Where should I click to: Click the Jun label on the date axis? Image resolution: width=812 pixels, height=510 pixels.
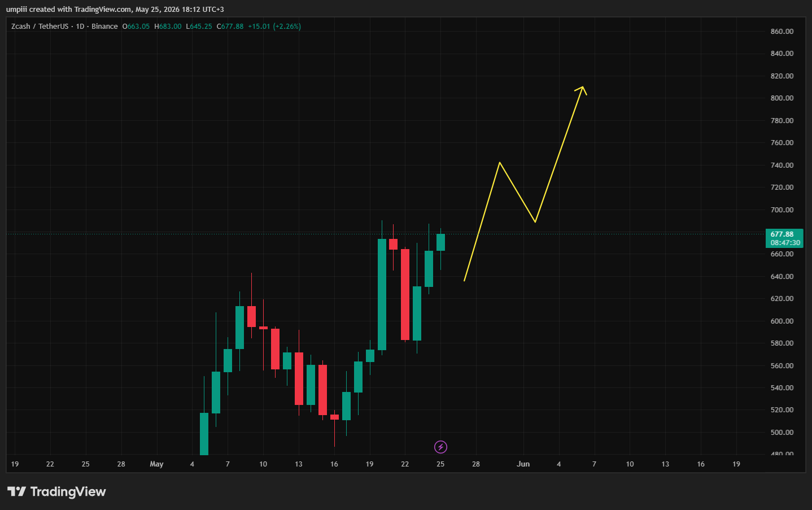point(523,464)
